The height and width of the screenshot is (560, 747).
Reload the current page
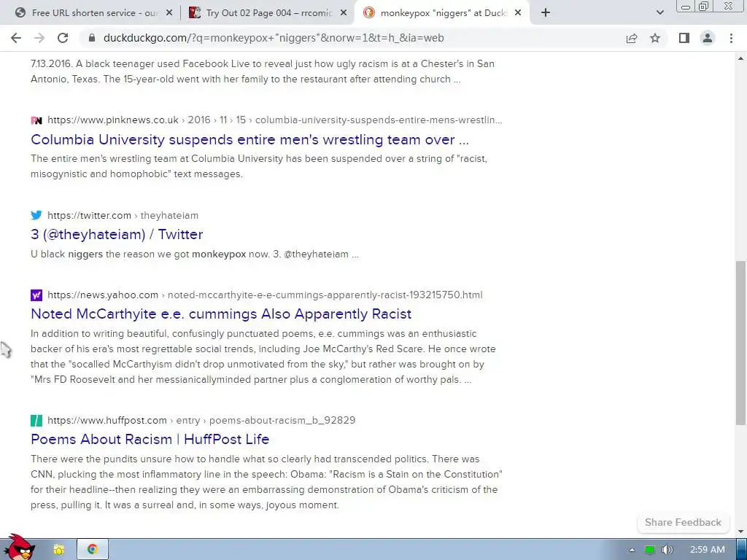click(x=63, y=38)
